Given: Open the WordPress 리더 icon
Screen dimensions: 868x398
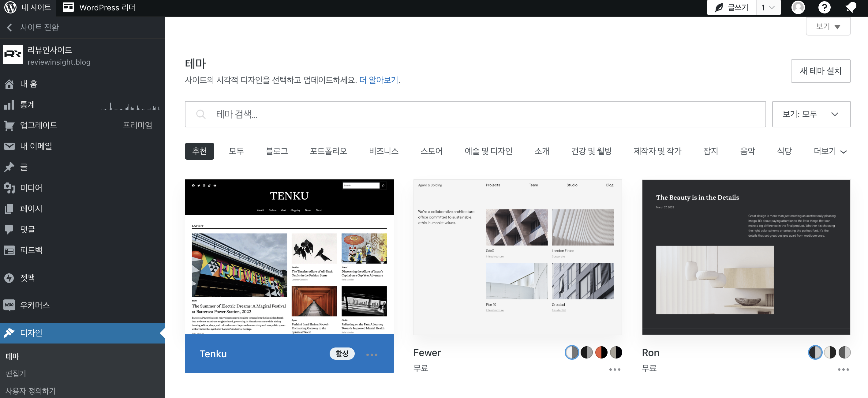Looking at the screenshot, I should click(x=68, y=7).
